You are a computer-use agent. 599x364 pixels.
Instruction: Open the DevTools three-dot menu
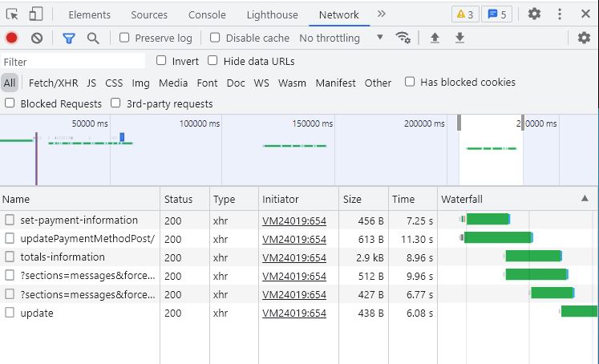[559, 14]
